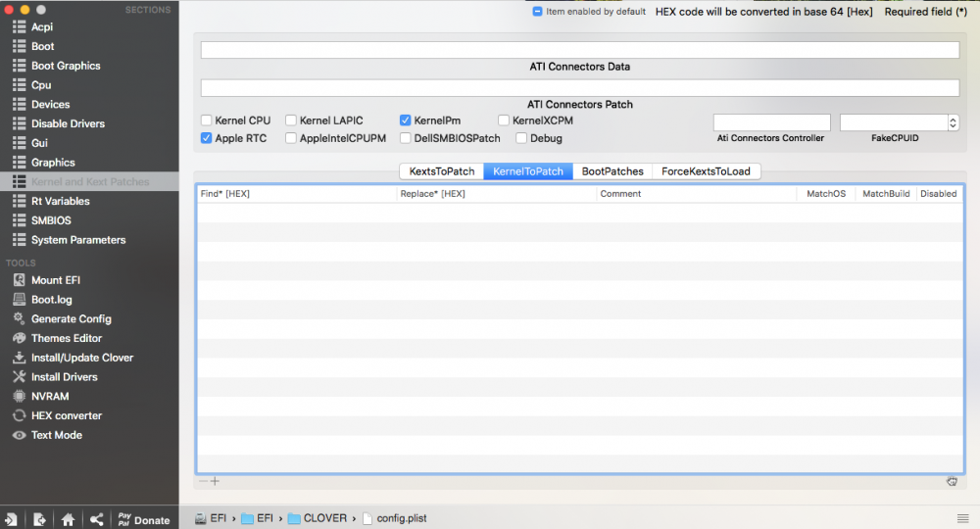Click the Generate Config gear icon

coord(20,318)
